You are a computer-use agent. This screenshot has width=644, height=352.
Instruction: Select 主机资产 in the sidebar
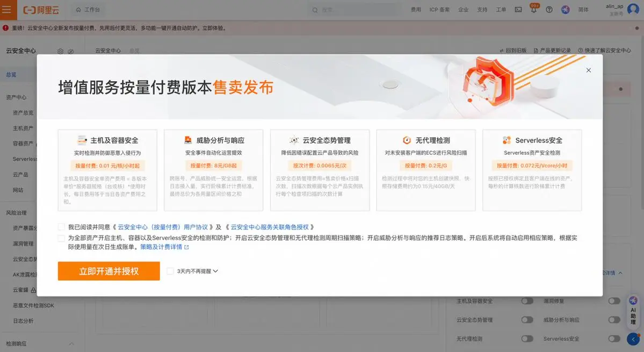[23, 128]
